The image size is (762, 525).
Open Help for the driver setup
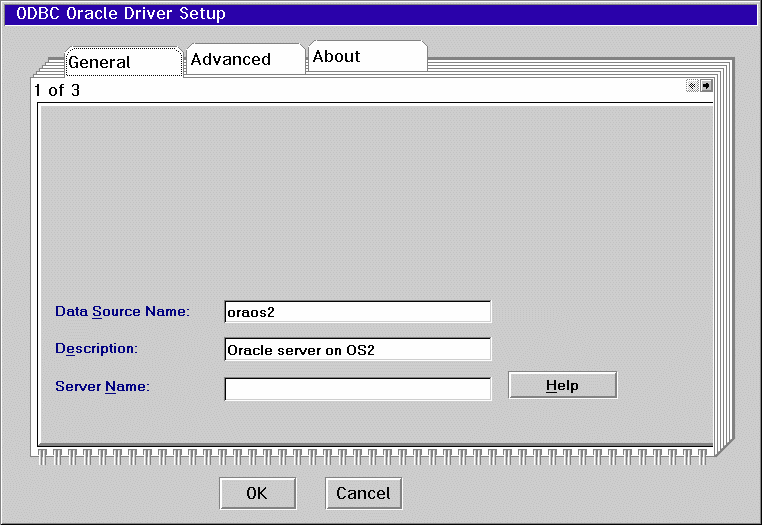(x=563, y=385)
